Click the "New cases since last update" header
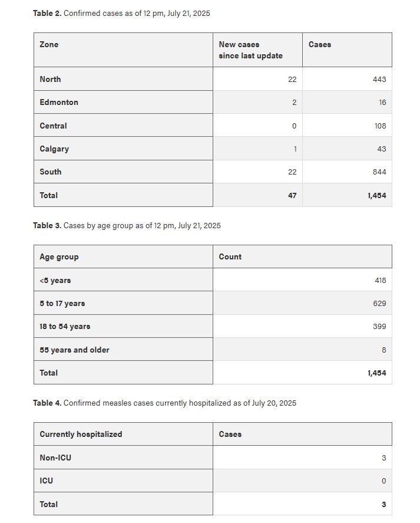420x523 pixels. tap(250, 50)
